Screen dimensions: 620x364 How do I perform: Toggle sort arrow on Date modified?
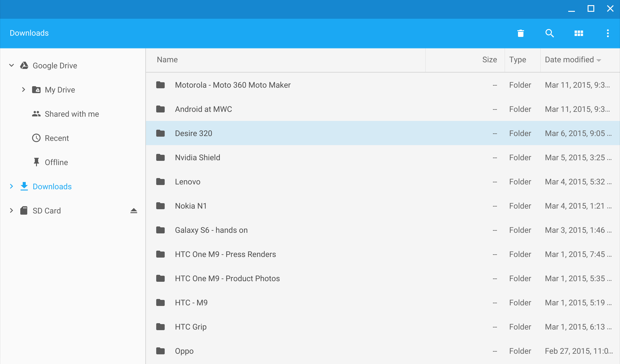coord(599,60)
